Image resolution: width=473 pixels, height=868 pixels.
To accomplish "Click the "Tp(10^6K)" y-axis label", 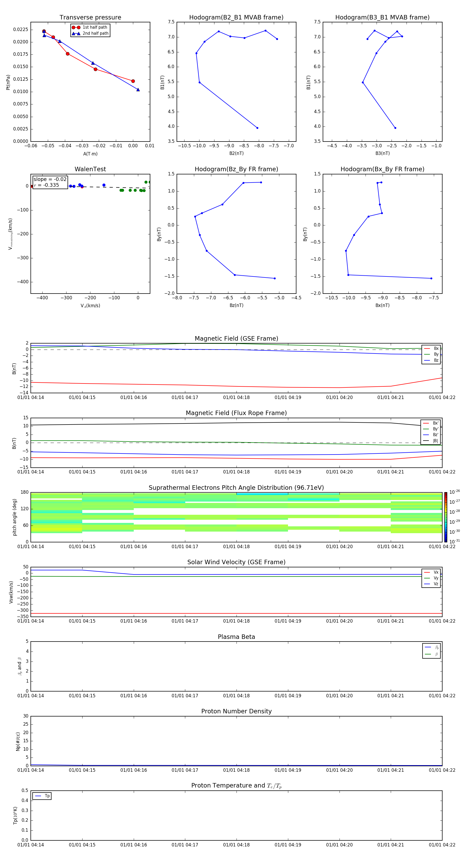I will (x=15, y=815).
